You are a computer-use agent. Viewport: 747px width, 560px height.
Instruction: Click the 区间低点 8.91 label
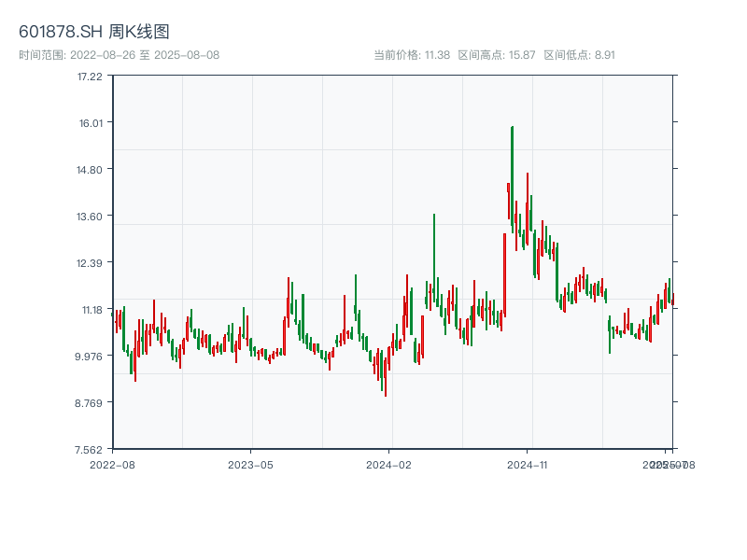pos(580,55)
